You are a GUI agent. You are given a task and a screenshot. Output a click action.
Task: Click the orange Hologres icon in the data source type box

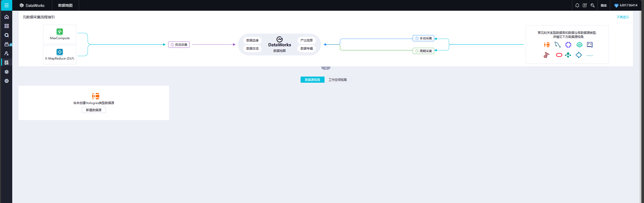[547, 45]
